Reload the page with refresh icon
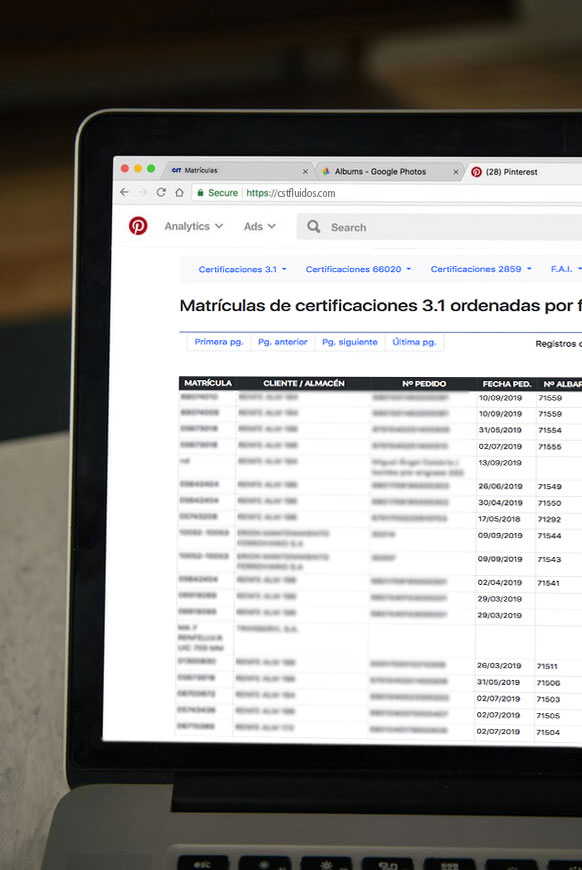The image size is (582, 870). coord(161,192)
